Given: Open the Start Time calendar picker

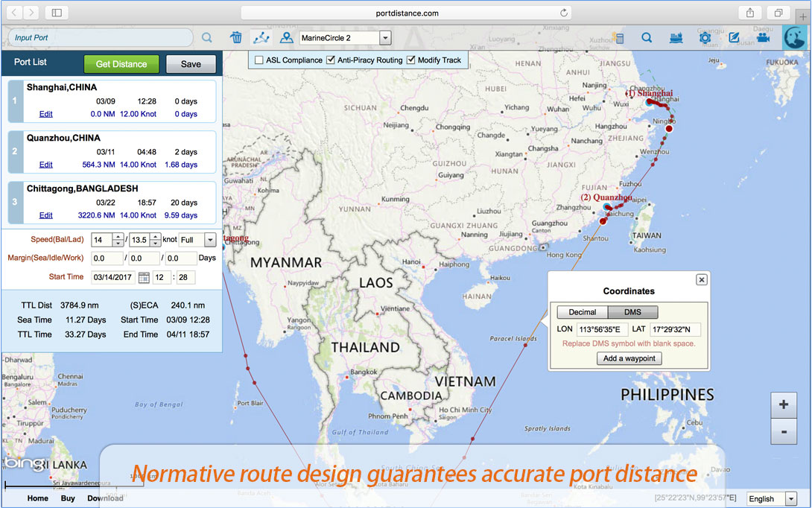Looking at the screenshot, I should pyautogui.click(x=144, y=278).
